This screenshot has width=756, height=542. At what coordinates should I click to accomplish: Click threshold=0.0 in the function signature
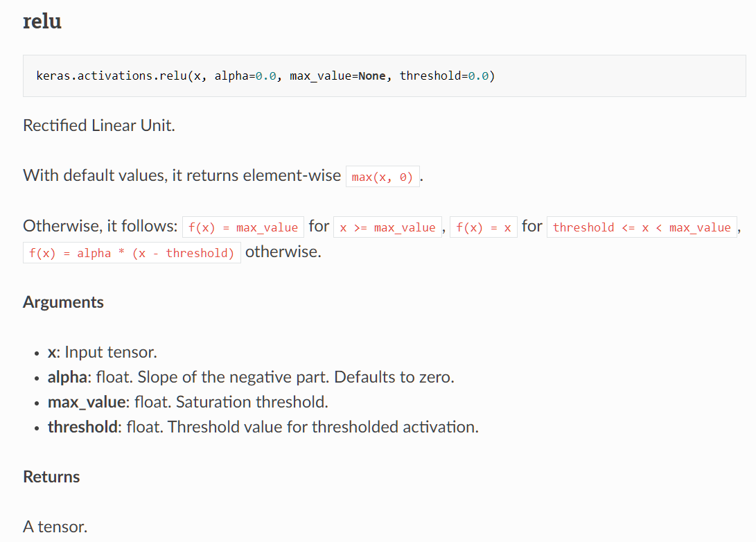(446, 76)
